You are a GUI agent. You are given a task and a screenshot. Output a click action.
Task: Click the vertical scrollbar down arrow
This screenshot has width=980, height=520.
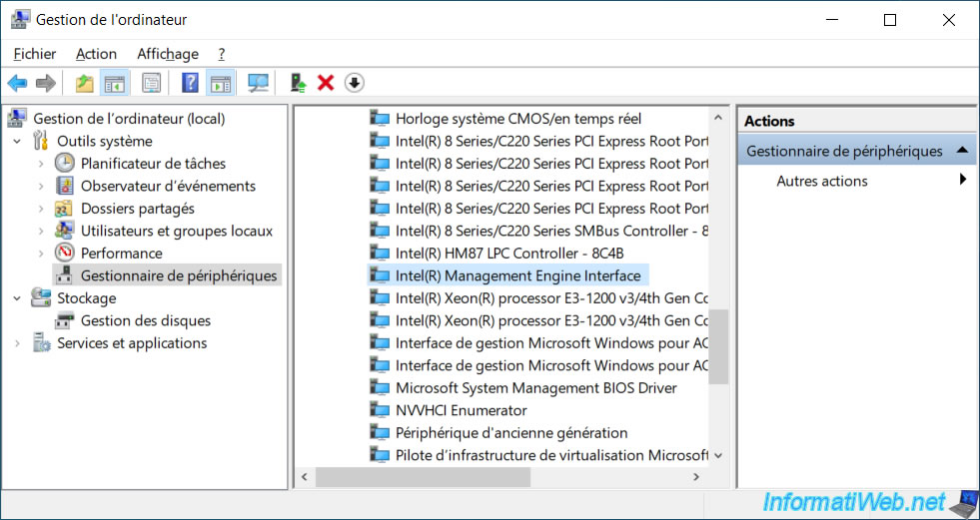point(718,456)
